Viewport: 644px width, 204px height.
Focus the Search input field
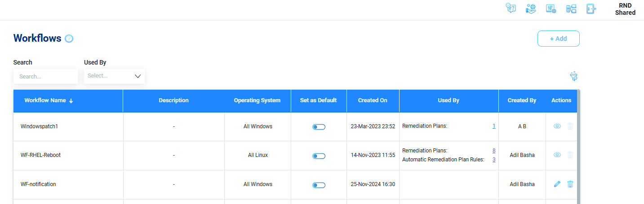tap(46, 76)
